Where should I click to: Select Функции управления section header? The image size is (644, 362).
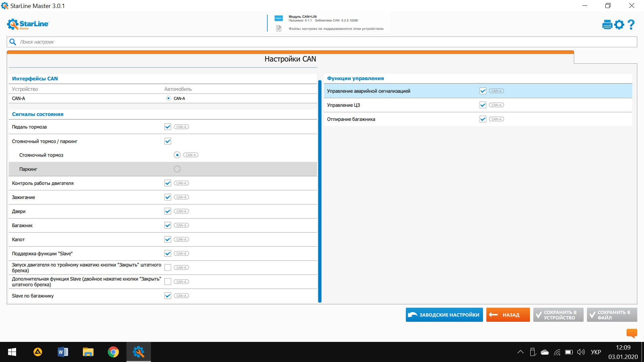coord(355,78)
